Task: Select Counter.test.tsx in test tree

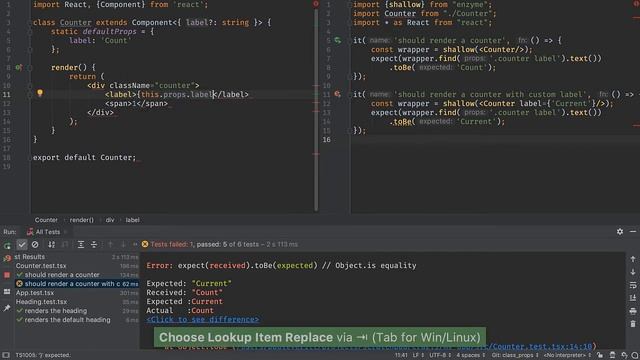Action: [41, 266]
